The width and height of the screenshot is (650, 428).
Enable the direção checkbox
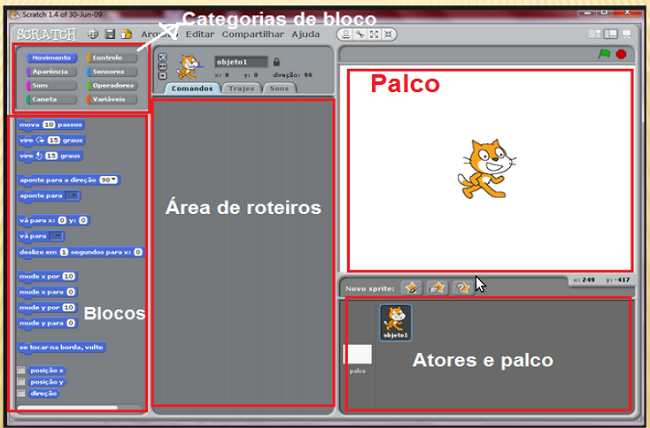21,393
